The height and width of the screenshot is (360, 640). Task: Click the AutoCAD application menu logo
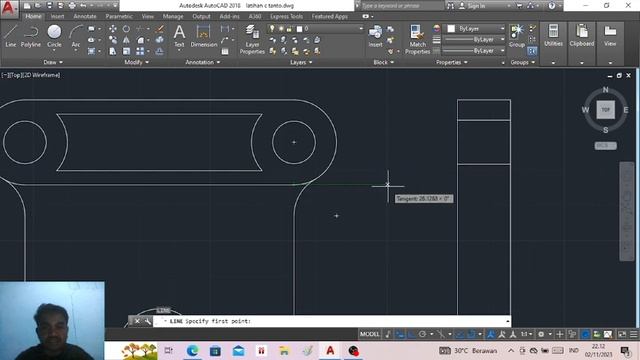[9, 8]
